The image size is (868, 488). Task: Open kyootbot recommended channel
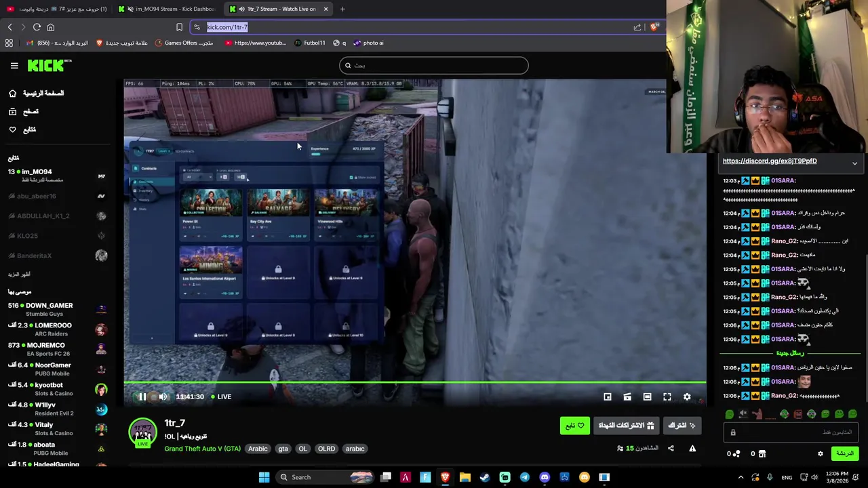57,388
